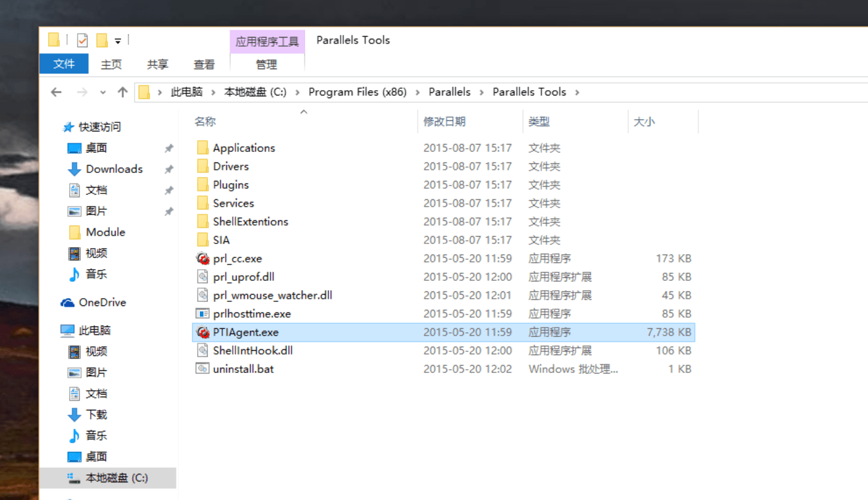The height and width of the screenshot is (500, 868).
Task: Go to Parallels in the breadcrumb
Action: [x=450, y=92]
